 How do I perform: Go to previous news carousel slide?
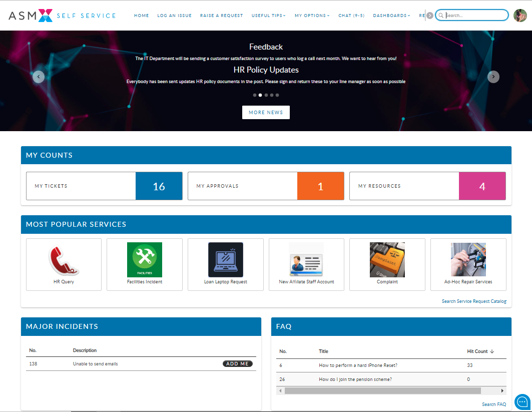tap(39, 77)
